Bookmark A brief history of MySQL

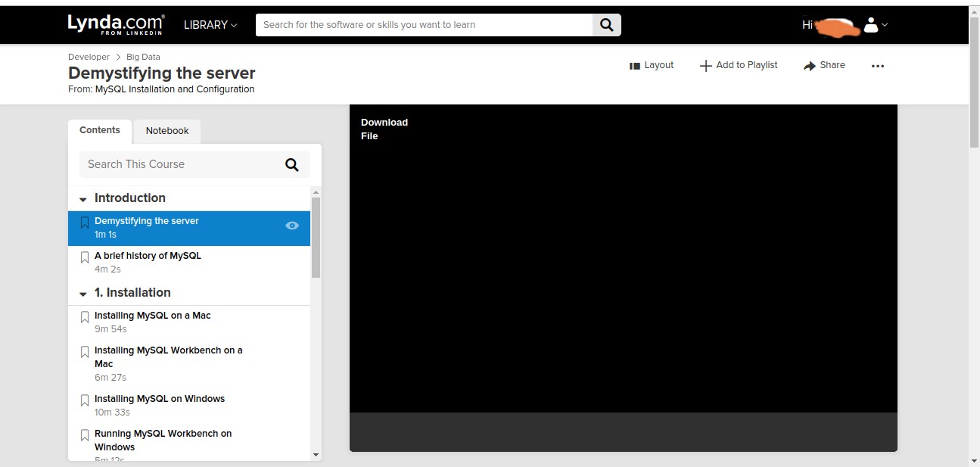(x=85, y=258)
